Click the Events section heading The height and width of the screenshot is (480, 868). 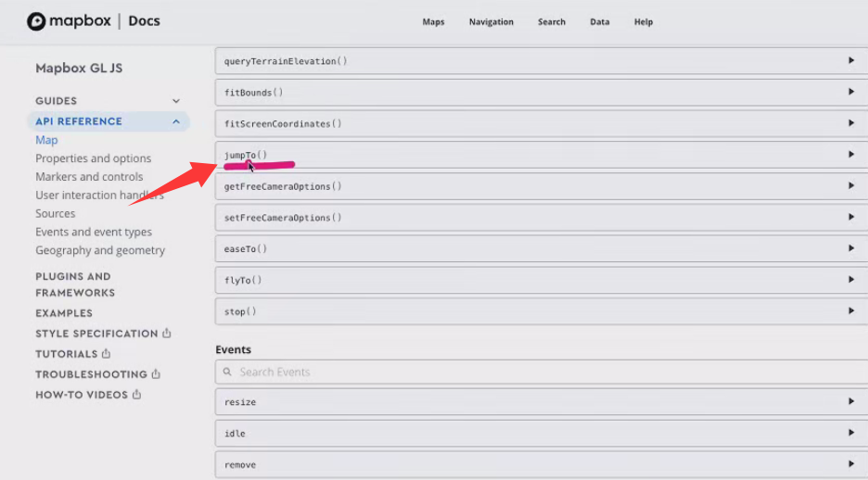point(233,349)
